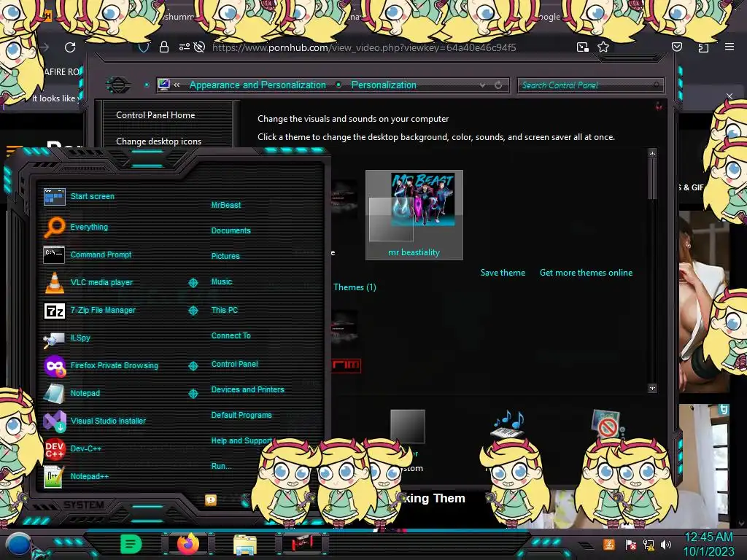Select Connect To in start menu

(231, 335)
